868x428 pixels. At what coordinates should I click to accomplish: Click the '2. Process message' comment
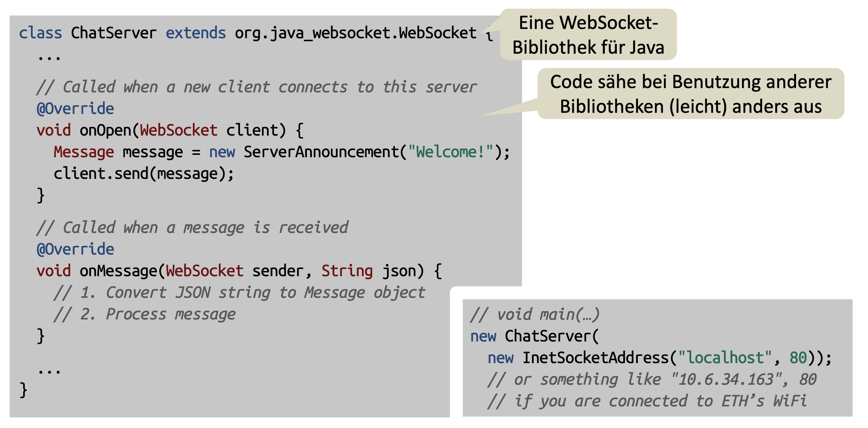pyautogui.click(x=145, y=314)
